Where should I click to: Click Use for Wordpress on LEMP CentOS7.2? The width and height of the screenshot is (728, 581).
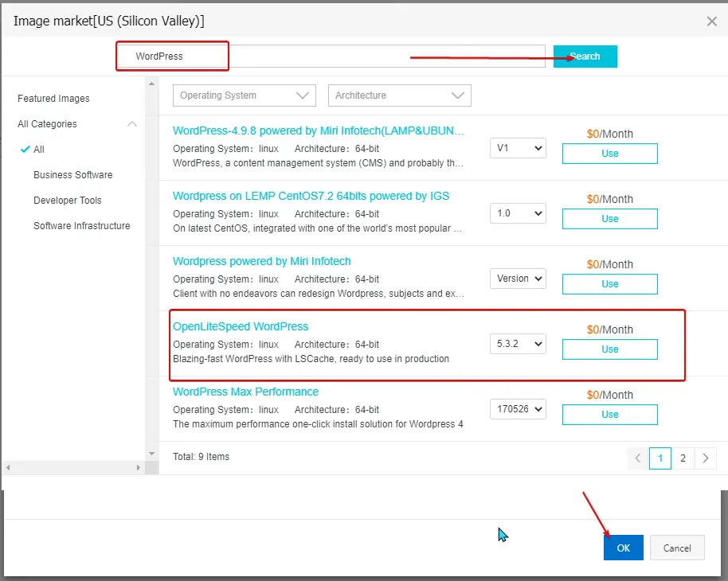pos(609,219)
